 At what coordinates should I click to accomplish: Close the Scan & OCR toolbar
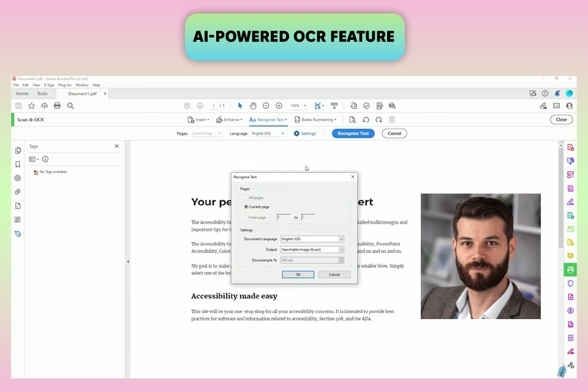point(562,119)
